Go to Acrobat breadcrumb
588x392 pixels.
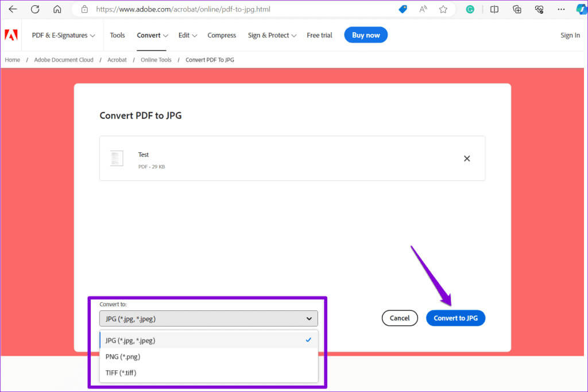(x=117, y=60)
